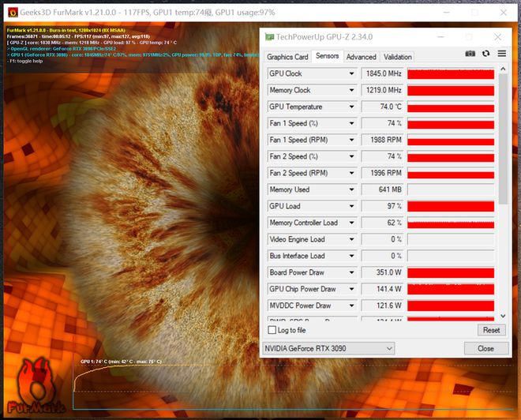Image resolution: width=521 pixels, height=420 pixels.
Task: Select the Sensors tab
Action: (328, 56)
